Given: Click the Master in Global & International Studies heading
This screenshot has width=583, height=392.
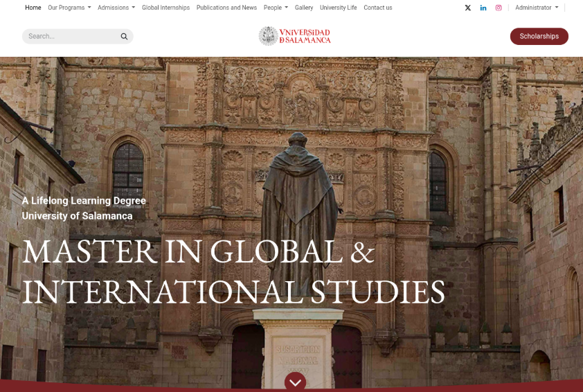Looking at the screenshot, I should 233,271.
